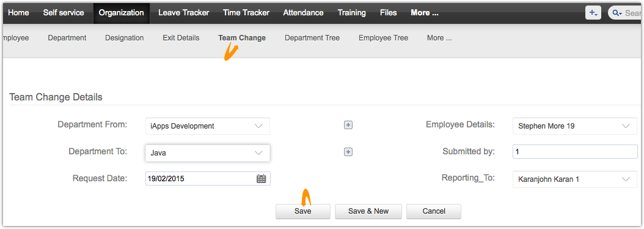Click the search magnifier icon
644x229 pixels.
617,13
